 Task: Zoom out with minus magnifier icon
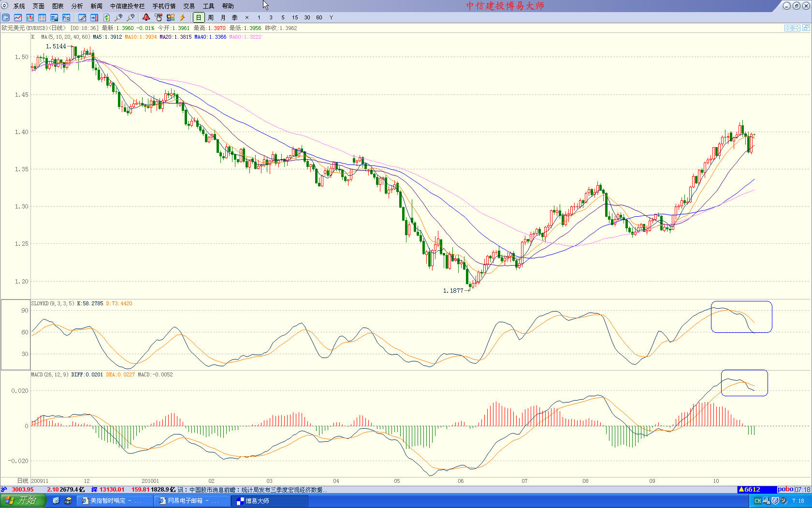coord(130,17)
